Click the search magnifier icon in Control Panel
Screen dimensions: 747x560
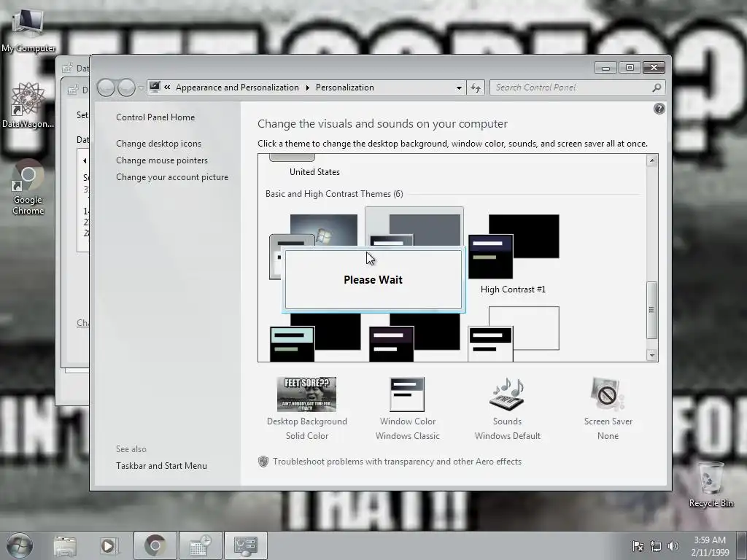point(657,87)
